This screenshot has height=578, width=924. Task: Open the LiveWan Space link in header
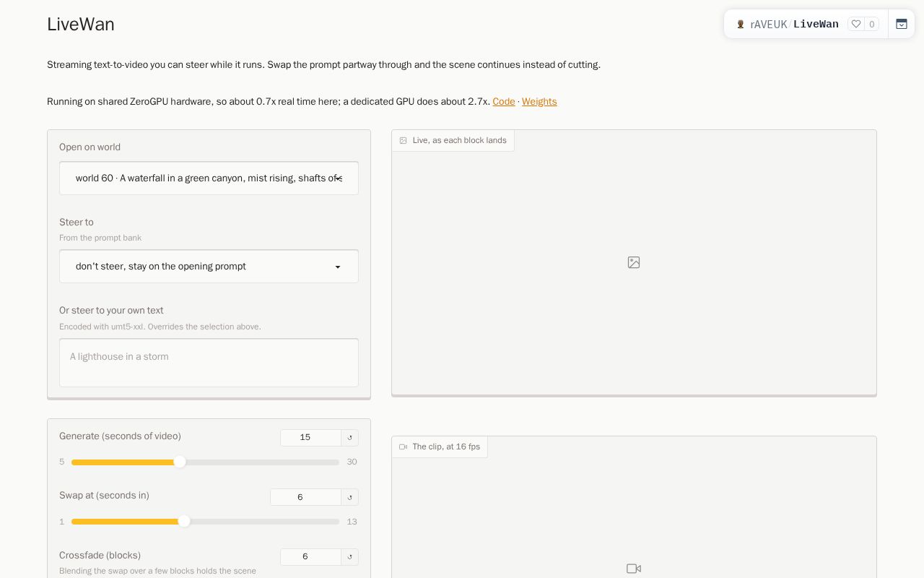pos(816,25)
